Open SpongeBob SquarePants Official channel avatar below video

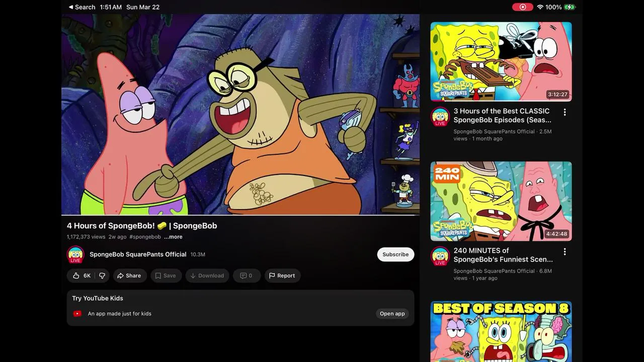[x=75, y=255]
